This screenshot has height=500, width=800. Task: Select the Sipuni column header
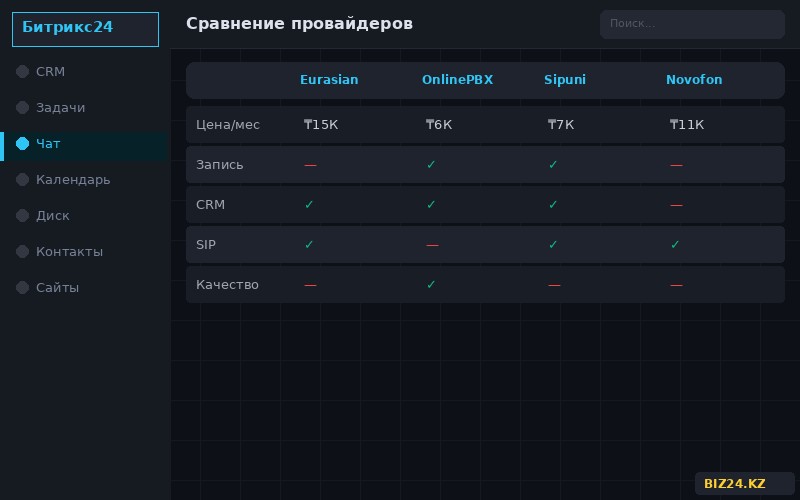564,80
